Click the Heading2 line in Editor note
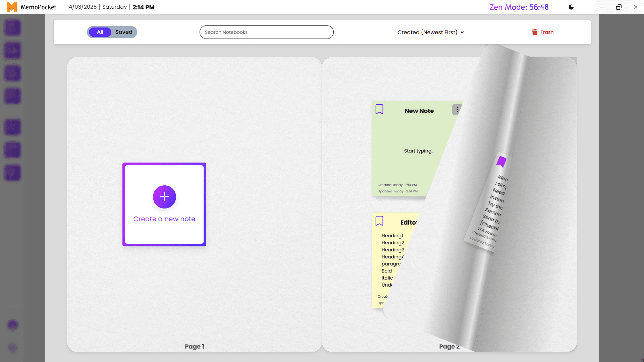This screenshot has width=644, height=362. tap(393, 243)
